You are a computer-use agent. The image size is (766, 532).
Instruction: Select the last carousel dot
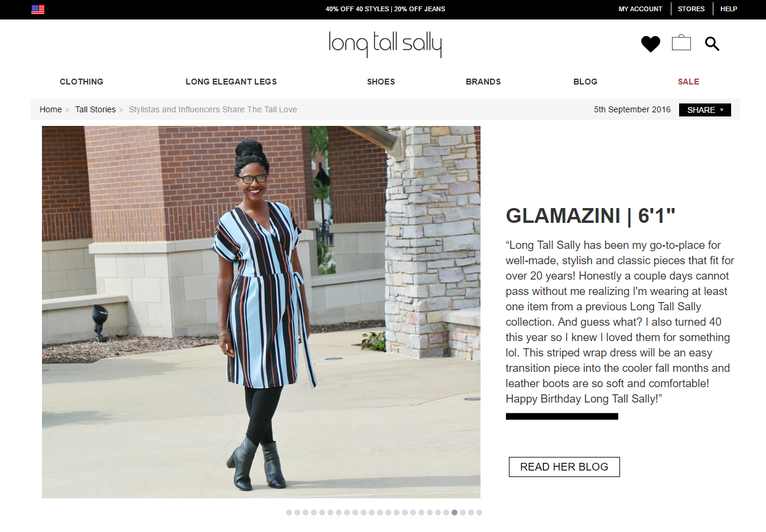click(x=479, y=512)
